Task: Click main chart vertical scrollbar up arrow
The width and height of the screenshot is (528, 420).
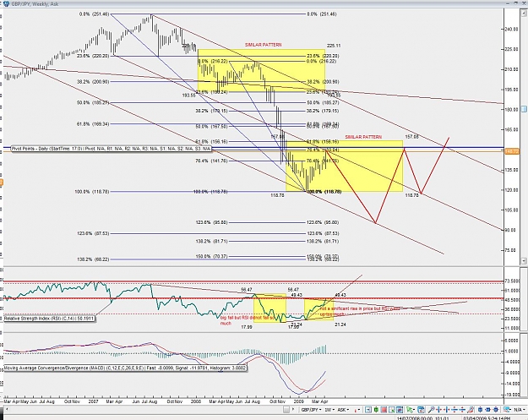Action: pos(524,13)
